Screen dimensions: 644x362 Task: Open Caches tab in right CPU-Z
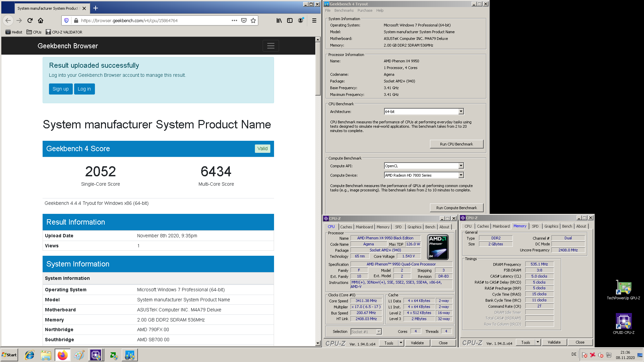[483, 226]
